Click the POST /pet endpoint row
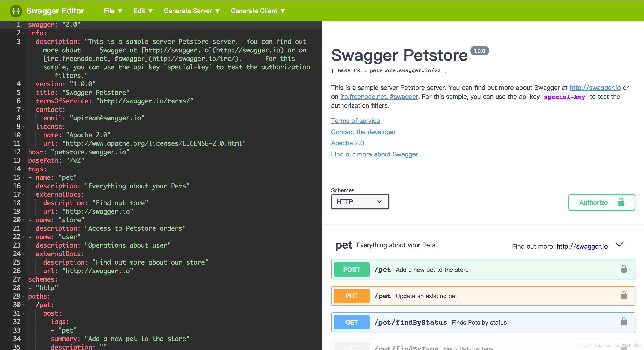This screenshot has height=350, width=644. pyautogui.click(x=483, y=269)
